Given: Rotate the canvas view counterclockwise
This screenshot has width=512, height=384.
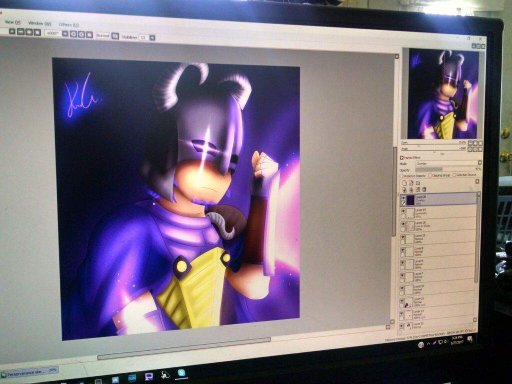Looking at the screenshot, I should (73, 34).
